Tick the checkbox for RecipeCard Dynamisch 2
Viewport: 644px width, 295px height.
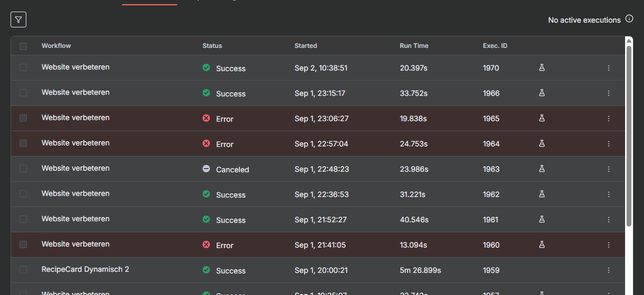pyautogui.click(x=23, y=270)
